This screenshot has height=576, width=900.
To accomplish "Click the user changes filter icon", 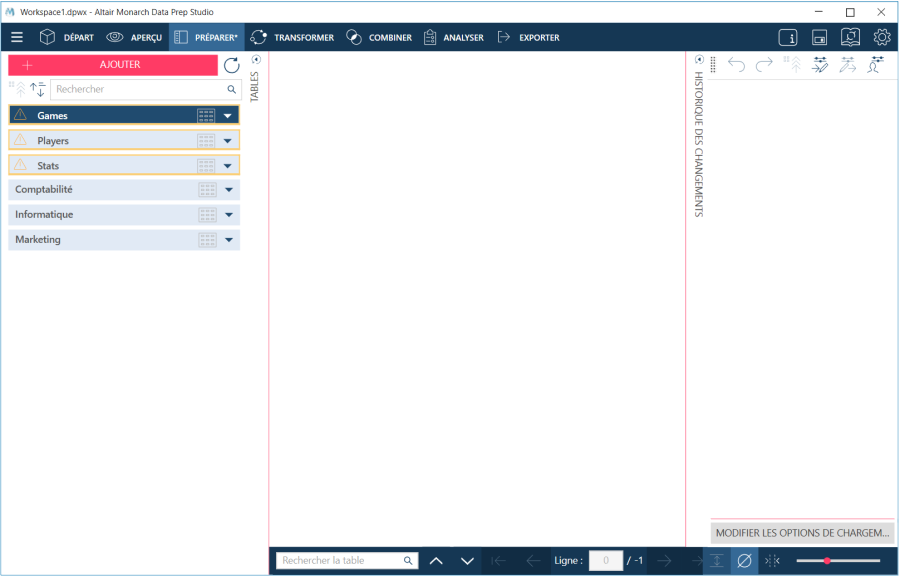I will pos(875,64).
